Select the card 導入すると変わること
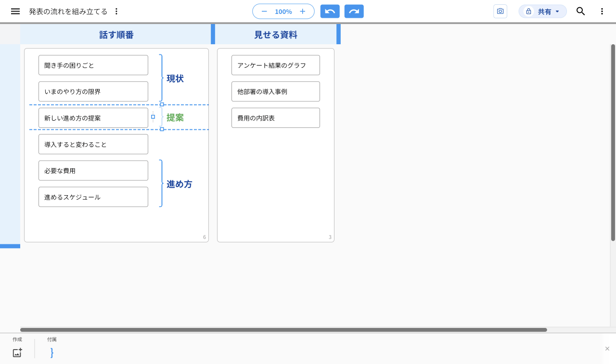The image size is (616, 364). click(x=93, y=144)
